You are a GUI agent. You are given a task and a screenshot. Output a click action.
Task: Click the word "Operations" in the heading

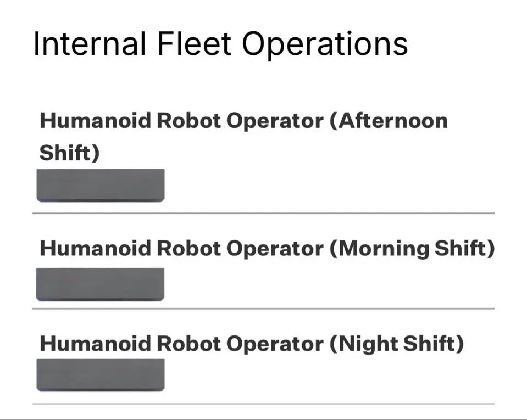pyautogui.click(x=325, y=44)
